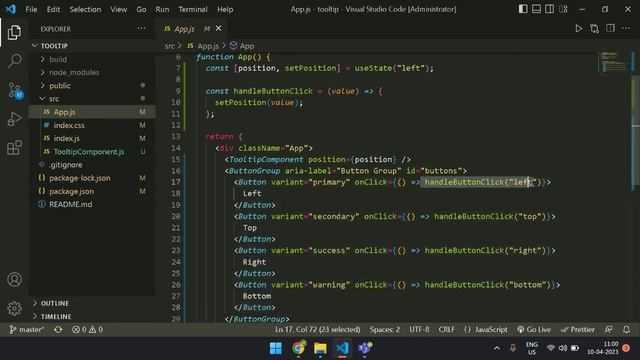Click the Run Code play icon

click(578, 29)
